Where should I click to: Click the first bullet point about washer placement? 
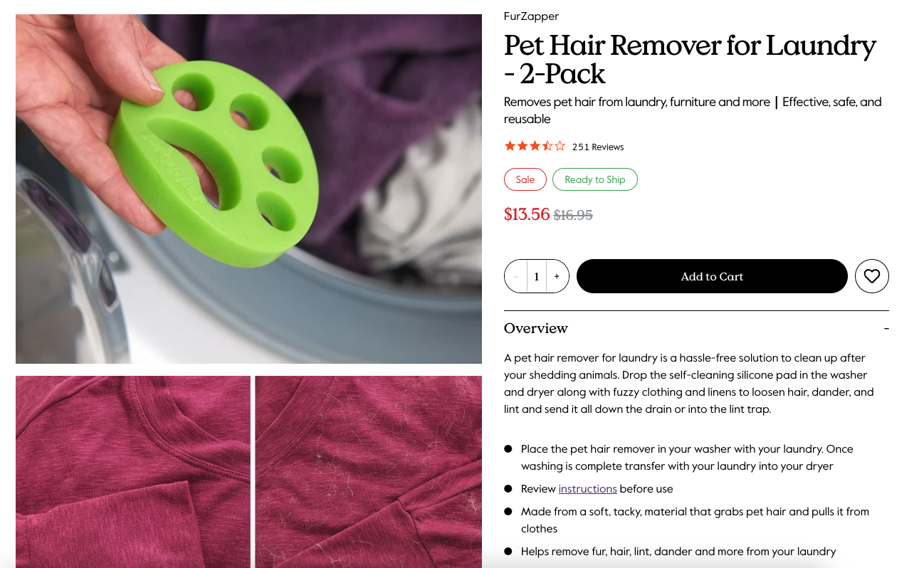pyautogui.click(x=686, y=458)
